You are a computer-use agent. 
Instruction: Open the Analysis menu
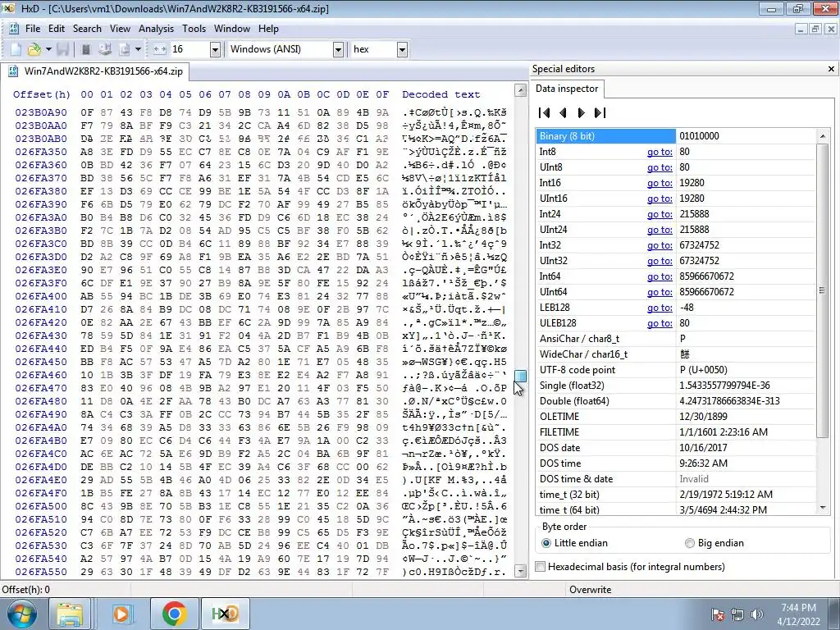(156, 29)
